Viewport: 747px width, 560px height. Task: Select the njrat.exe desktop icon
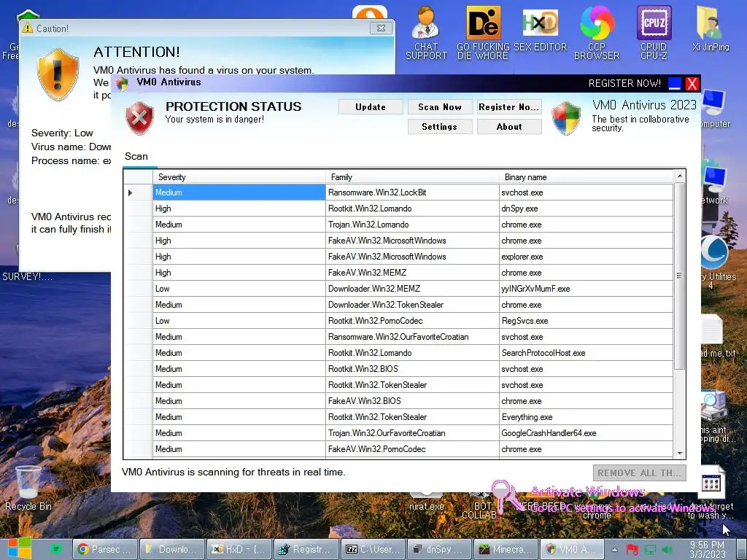click(426, 502)
